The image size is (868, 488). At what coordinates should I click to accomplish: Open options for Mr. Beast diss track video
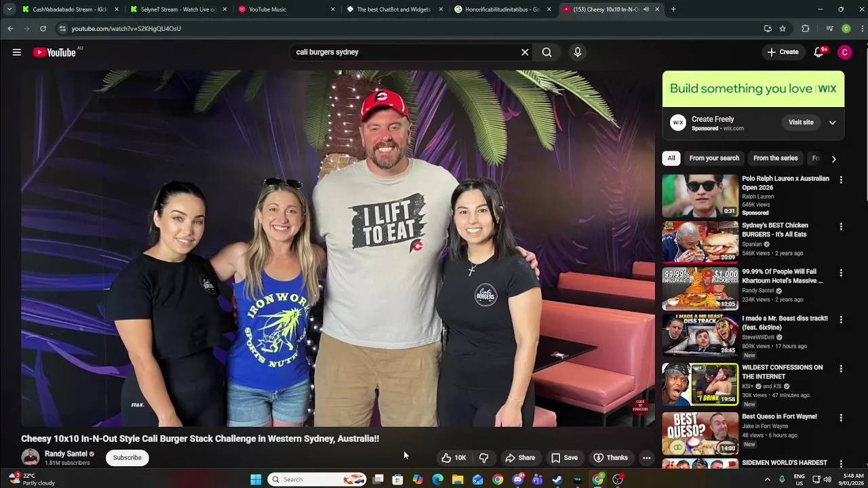point(841,319)
